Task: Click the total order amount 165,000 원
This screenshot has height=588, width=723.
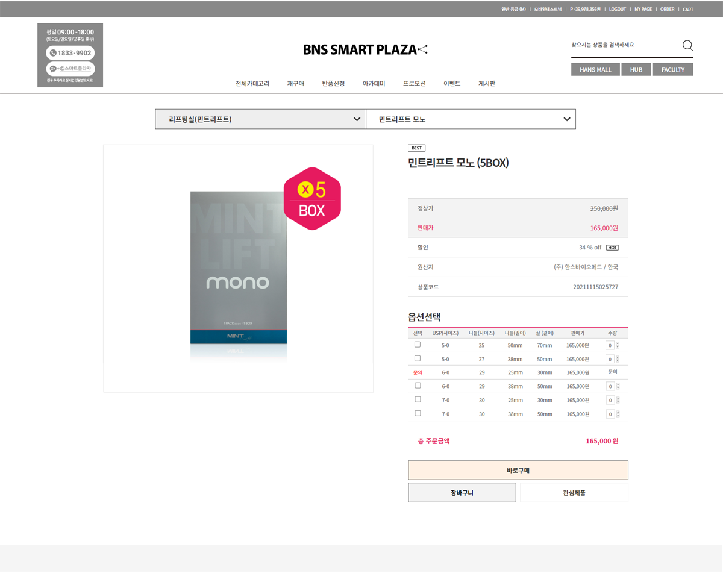Action: tap(602, 441)
